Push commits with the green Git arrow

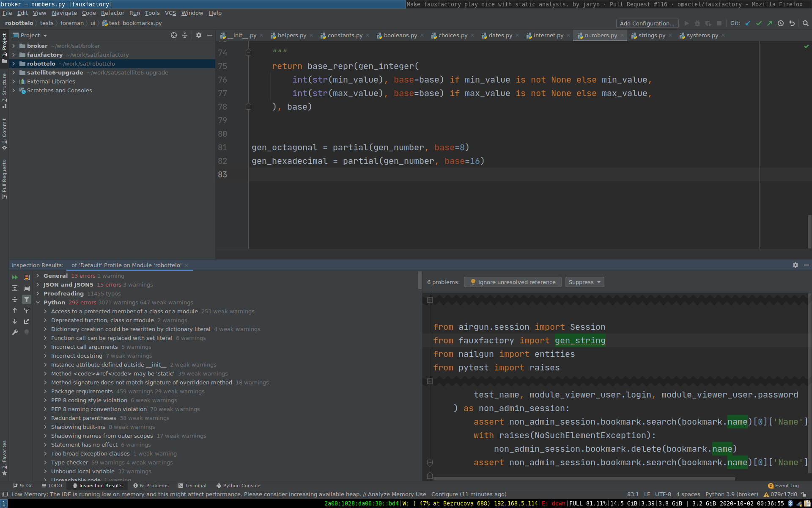pyautogui.click(x=770, y=23)
